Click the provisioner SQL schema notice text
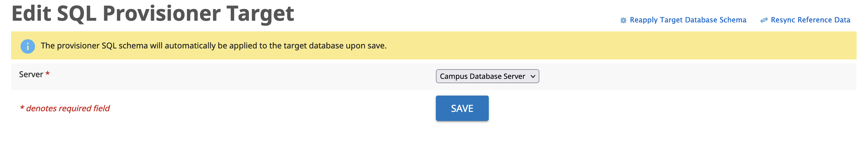The image size is (868, 154). [214, 46]
